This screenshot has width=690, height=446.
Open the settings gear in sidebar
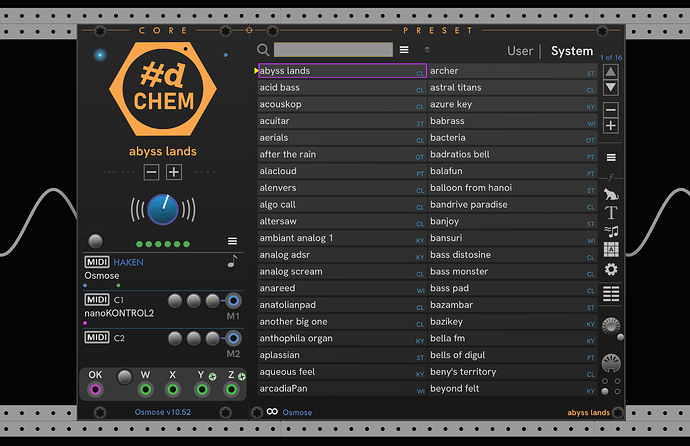pos(611,269)
